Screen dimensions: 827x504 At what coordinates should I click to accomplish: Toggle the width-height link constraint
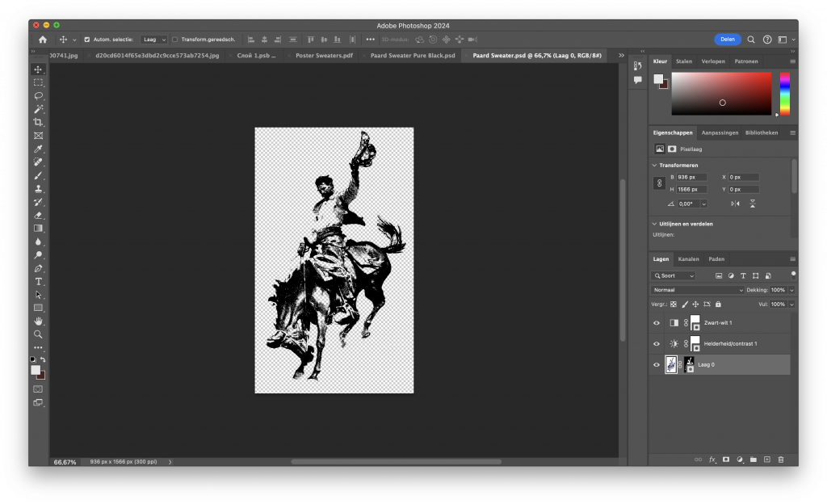point(659,183)
